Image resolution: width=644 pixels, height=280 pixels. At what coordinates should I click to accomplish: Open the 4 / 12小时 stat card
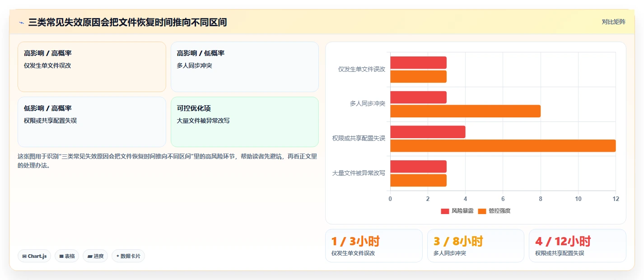point(578,246)
